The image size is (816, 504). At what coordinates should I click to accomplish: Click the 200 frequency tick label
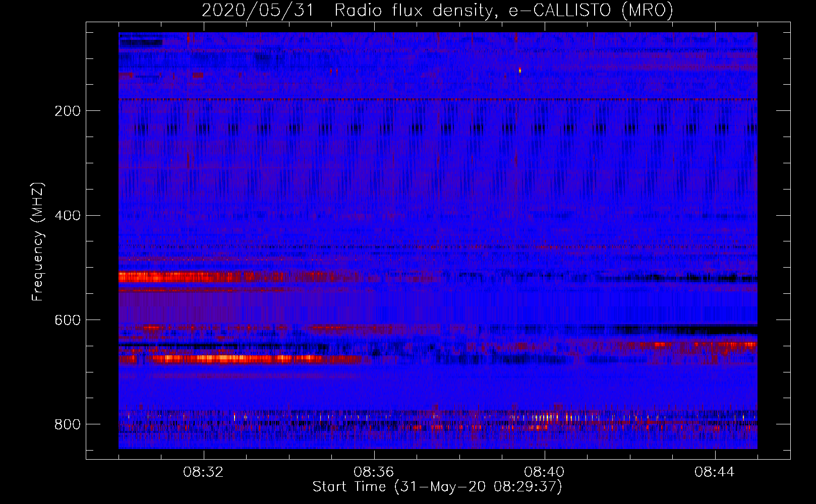(68, 111)
